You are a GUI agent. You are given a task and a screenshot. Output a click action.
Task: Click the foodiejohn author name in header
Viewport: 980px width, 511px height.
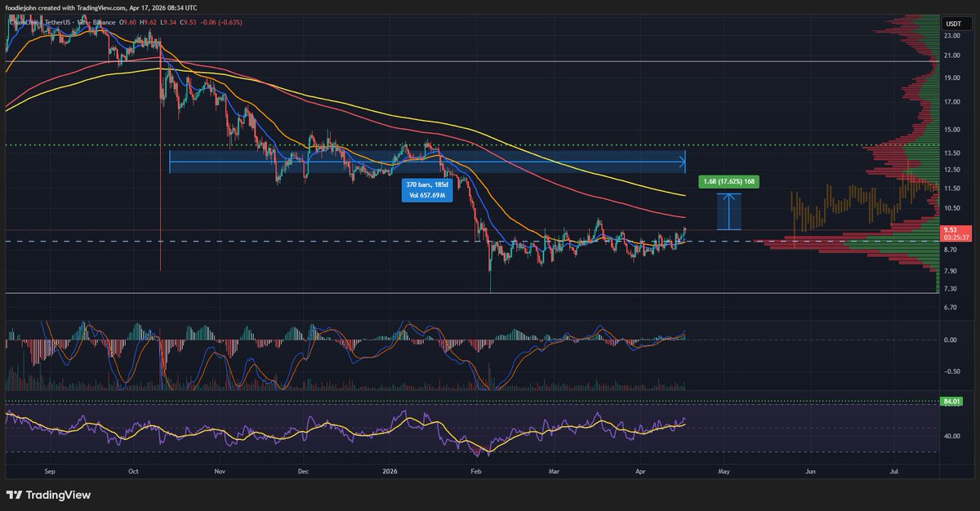point(28,6)
